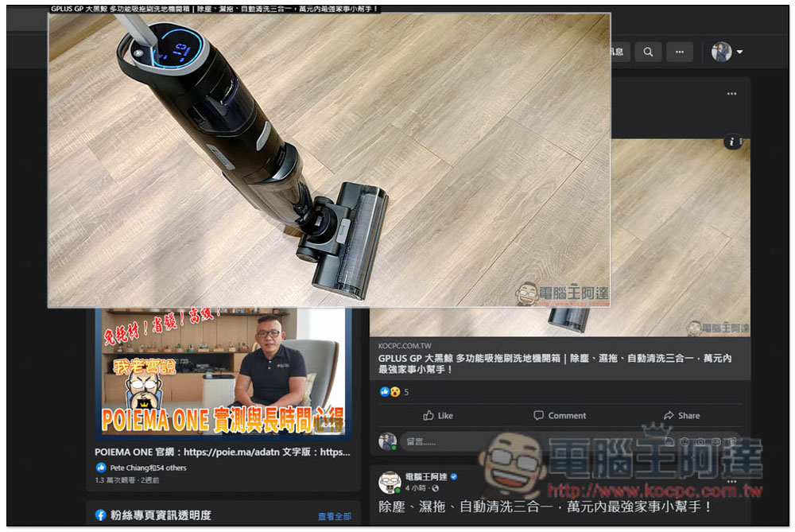Open GPLUS GP 大黑鯨 article title link
Viewport: 795px width, 532px height.
555,363
